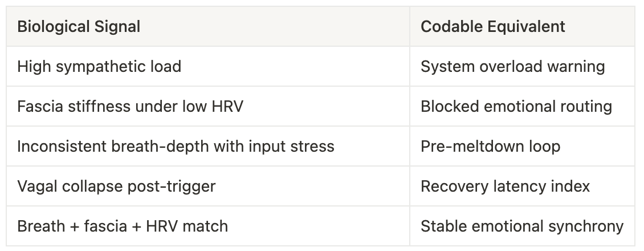The image size is (644, 251).
Task: Select the Breath + fascia + HRV match cell
Action: pos(208,226)
